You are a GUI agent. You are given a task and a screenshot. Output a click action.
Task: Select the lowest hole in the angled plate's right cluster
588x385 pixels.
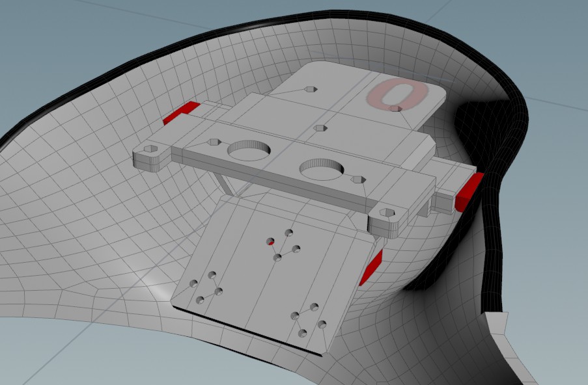point(302,333)
